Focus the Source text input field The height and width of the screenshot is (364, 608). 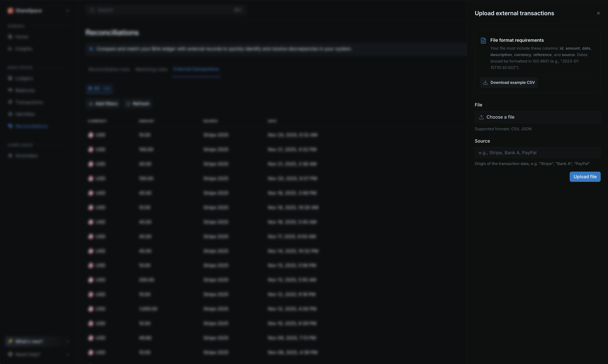pyautogui.click(x=537, y=153)
